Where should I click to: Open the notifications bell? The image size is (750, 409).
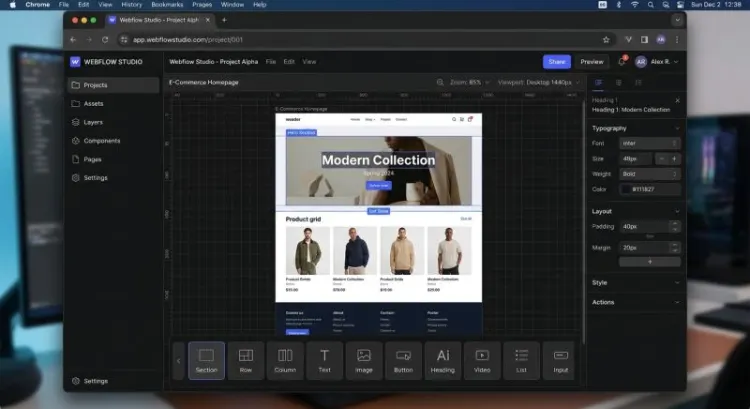622,61
